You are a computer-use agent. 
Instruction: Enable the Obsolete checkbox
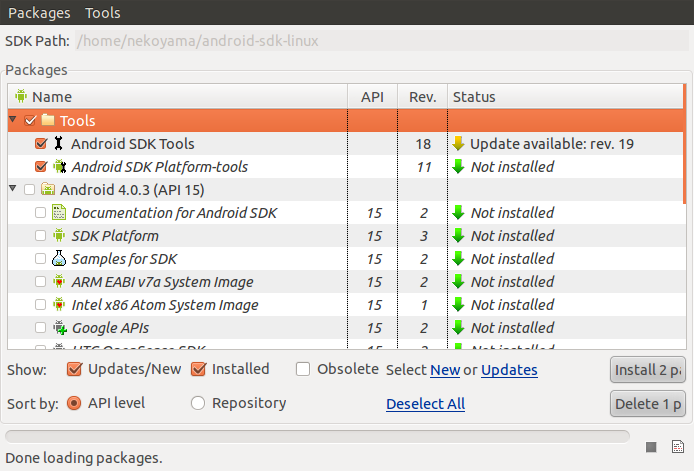[x=303, y=369]
